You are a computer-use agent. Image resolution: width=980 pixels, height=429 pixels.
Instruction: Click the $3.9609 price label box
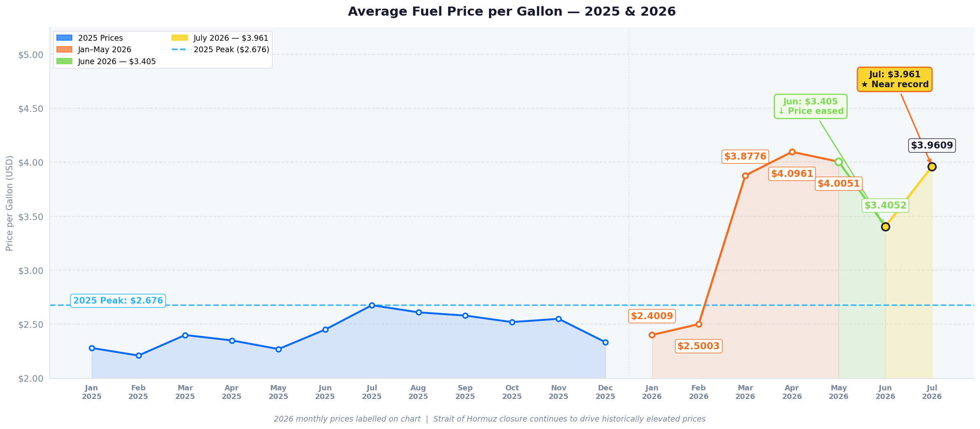click(x=932, y=145)
